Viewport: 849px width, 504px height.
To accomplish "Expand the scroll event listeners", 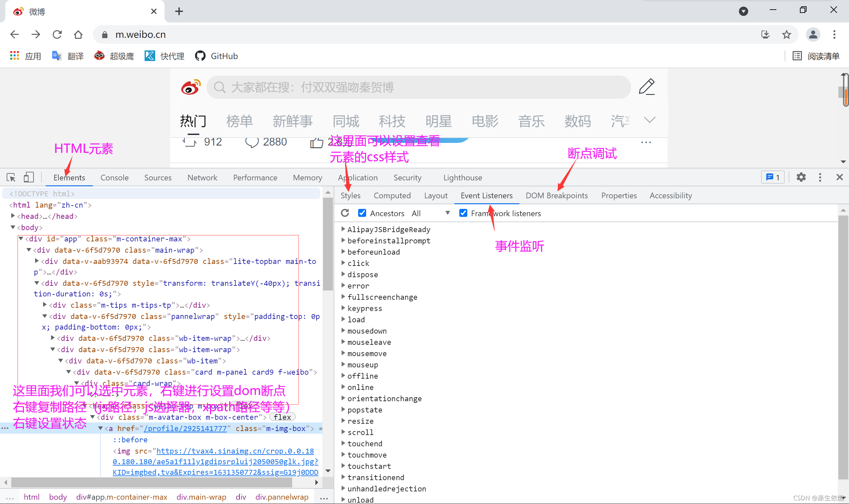I will (x=343, y=432).
